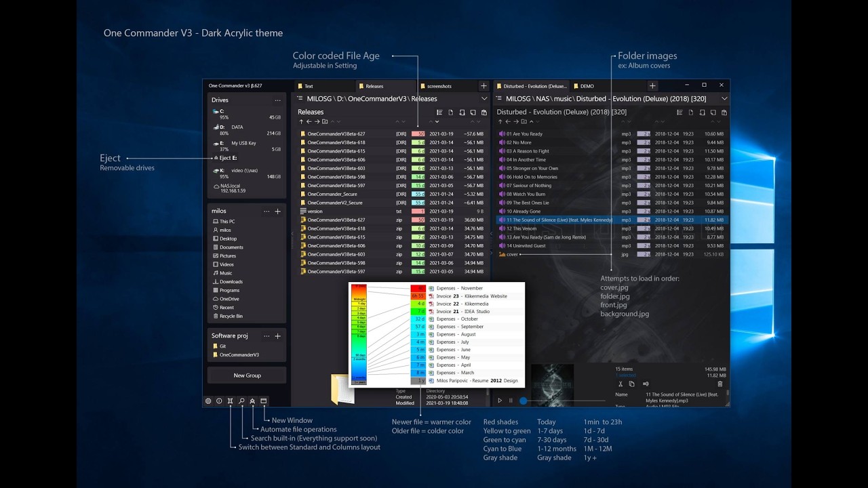
Task: Navigate forward in Disturbed pane
Action: (516, 121)
